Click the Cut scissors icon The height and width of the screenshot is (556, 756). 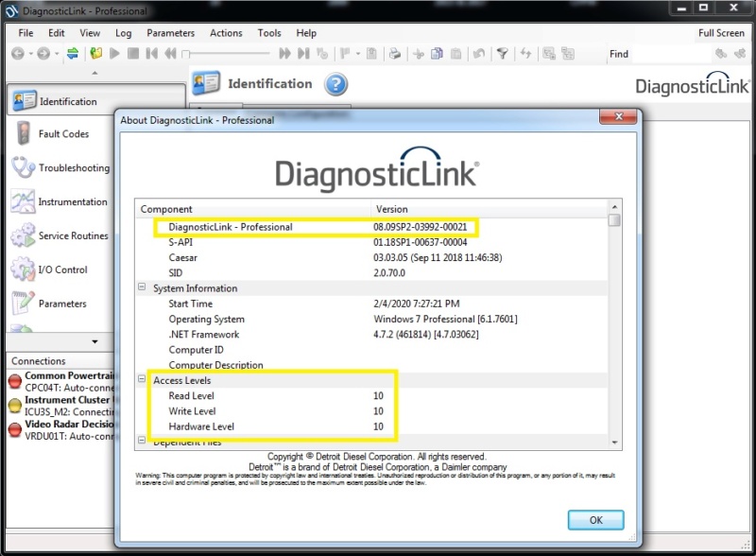point(419,54)
